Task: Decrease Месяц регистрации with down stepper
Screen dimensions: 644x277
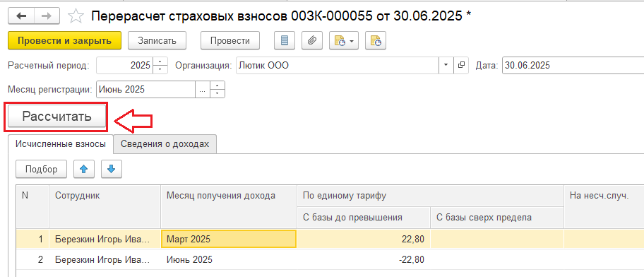Action: 217,94
